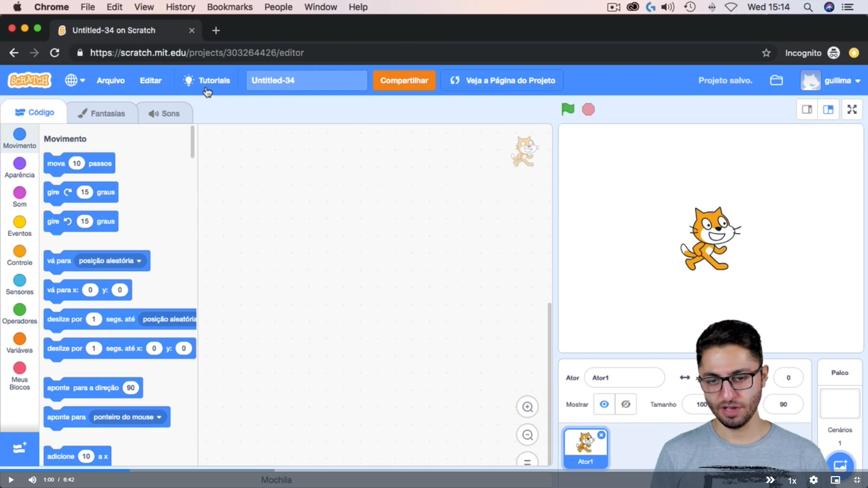Enter full screen stage mode
This screenshot has width=868, height=488.
tap(852, 110)
